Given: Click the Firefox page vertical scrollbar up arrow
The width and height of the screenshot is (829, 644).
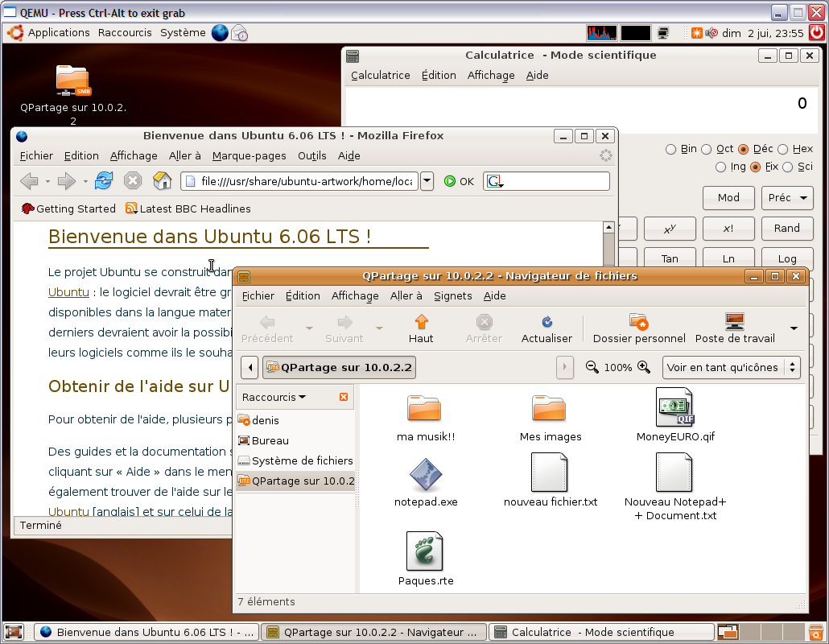Looking at the screenshot, I should point(608,227).
